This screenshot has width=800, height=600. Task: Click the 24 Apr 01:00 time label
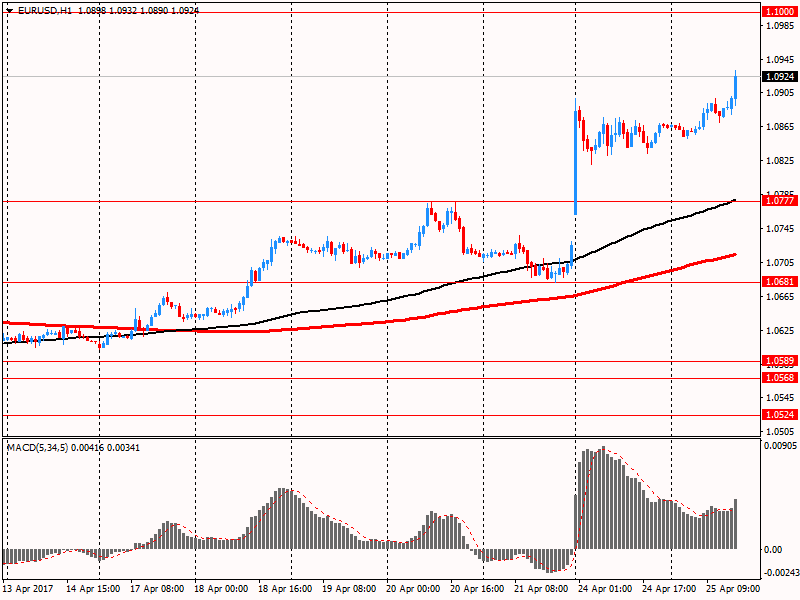coord(605,589)
